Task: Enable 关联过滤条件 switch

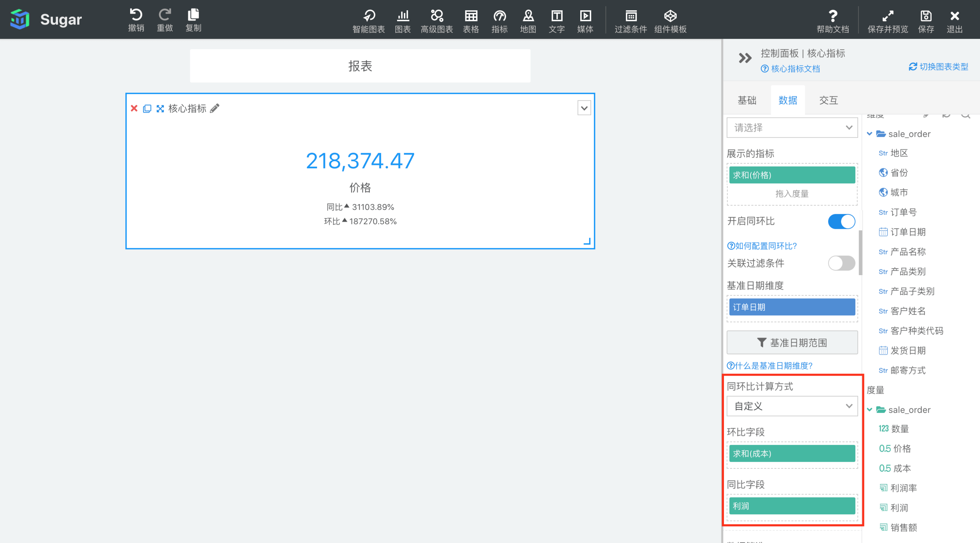Action: pos(841,263)
